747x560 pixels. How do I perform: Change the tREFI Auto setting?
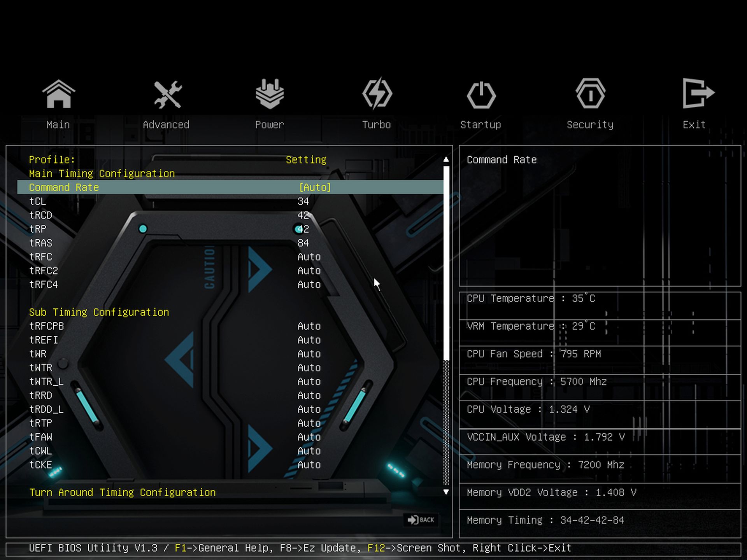point(309,340)
